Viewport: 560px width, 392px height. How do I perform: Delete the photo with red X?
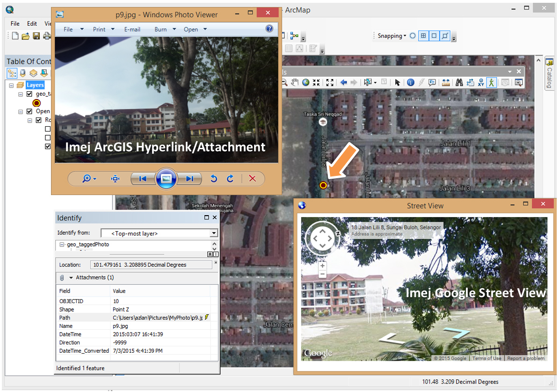[x=253, y=179]
